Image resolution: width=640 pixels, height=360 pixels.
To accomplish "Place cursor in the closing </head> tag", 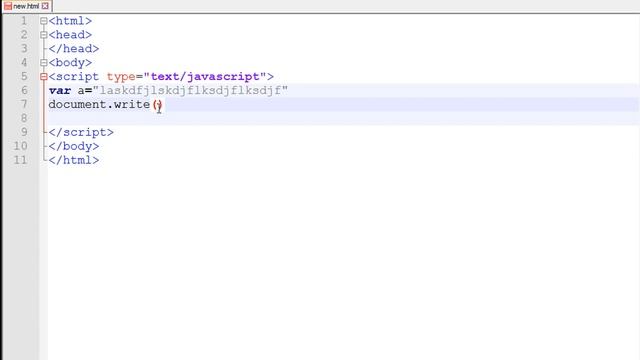I will tap(74, 49).
